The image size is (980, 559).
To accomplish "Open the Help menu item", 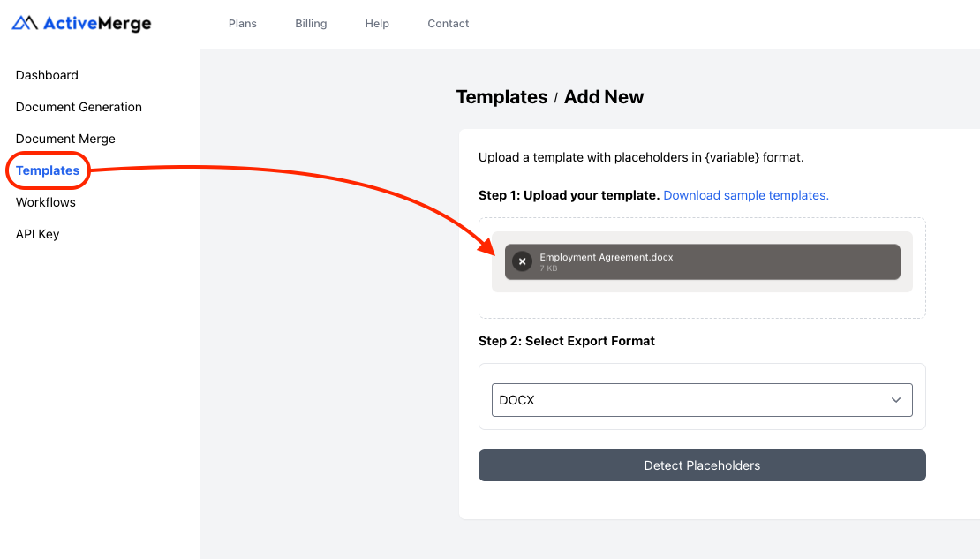I will pyautogui.click(x=377, y=24).
